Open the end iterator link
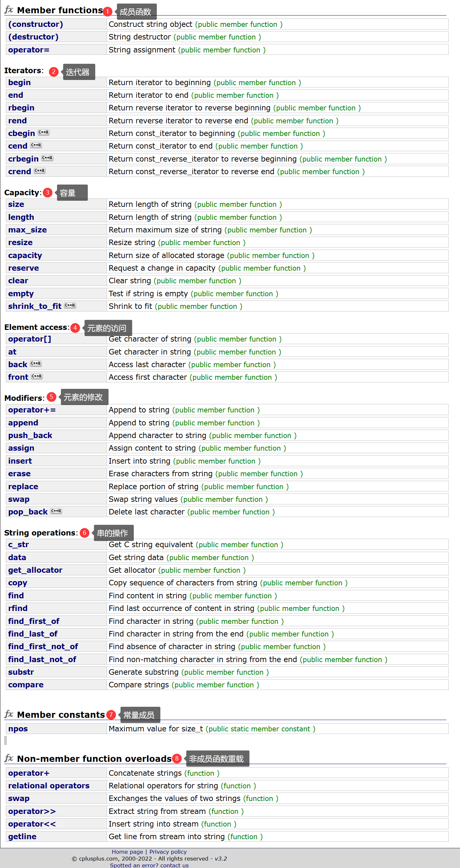The height and width of the screenshot is (868, 460). pyautogui.click(x=16, y=95)
